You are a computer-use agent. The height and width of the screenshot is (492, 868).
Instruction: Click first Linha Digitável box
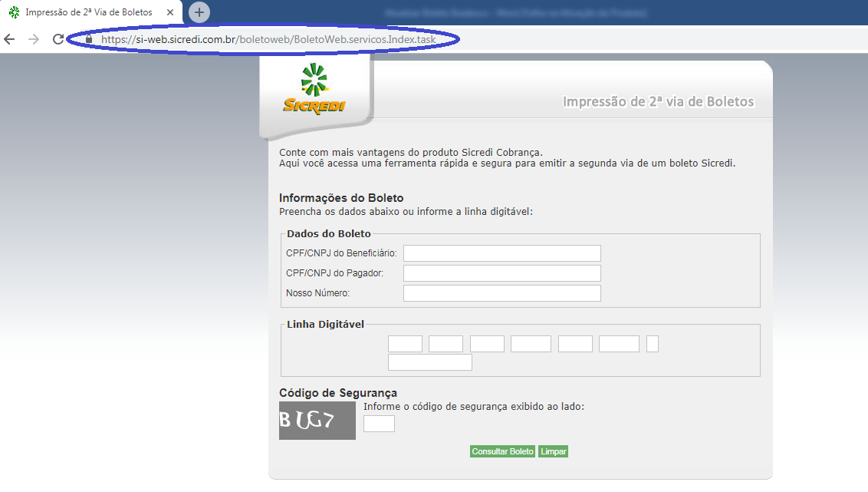click(405, 344)
